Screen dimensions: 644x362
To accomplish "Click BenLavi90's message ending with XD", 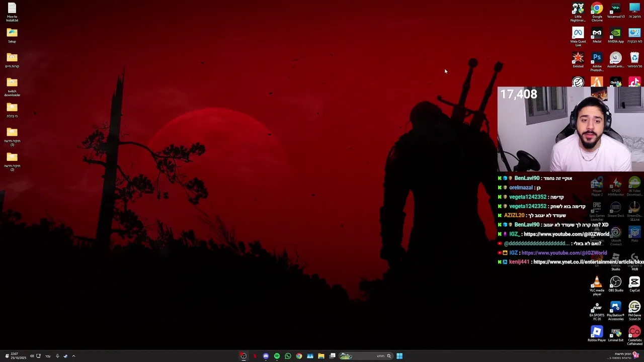I will (x=553, y=225).
